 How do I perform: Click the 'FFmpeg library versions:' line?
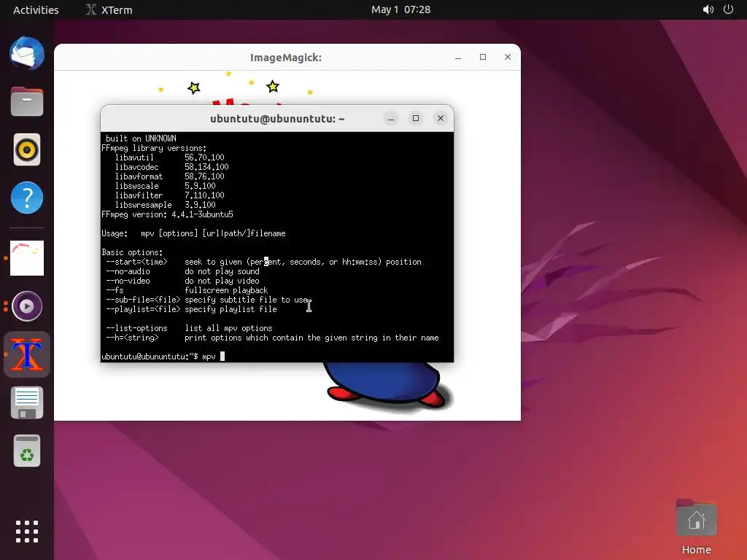pos(154,148)
